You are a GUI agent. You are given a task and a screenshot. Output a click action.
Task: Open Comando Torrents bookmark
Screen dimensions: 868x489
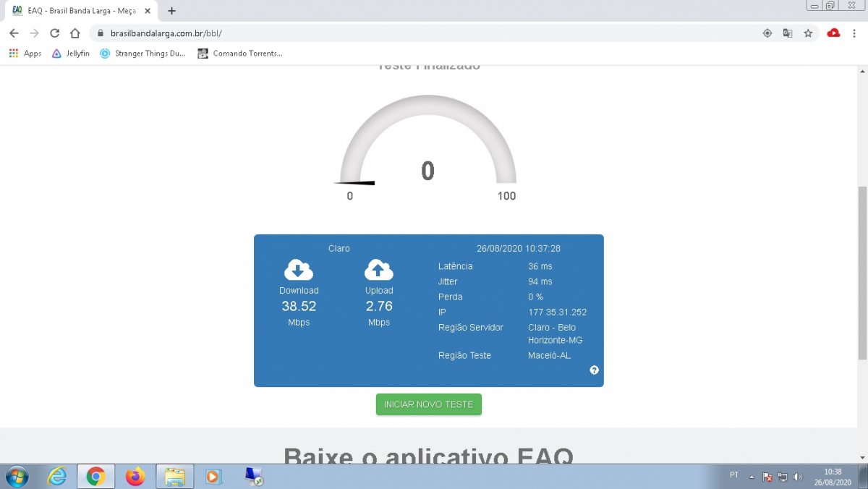[x=240, y=54]
